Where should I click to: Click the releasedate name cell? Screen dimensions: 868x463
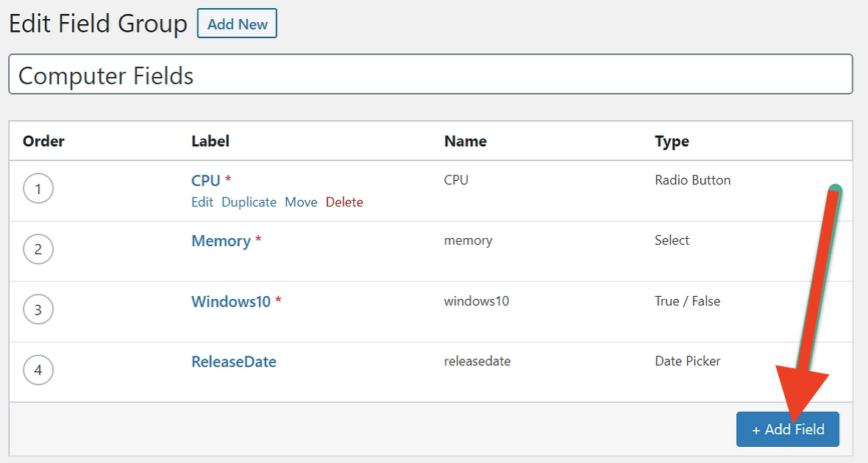[477, 362]
